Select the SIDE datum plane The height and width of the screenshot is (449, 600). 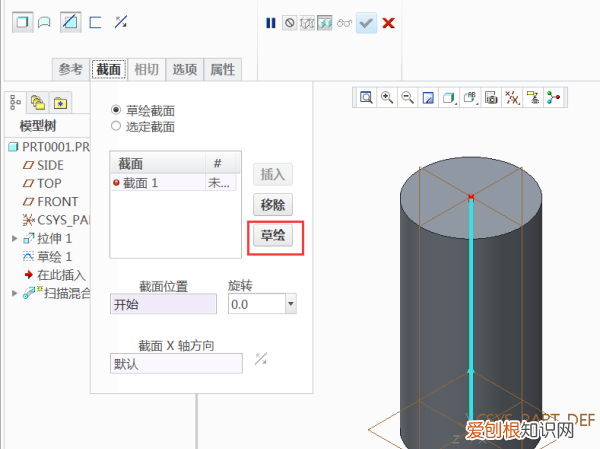[x=43, y=165]
